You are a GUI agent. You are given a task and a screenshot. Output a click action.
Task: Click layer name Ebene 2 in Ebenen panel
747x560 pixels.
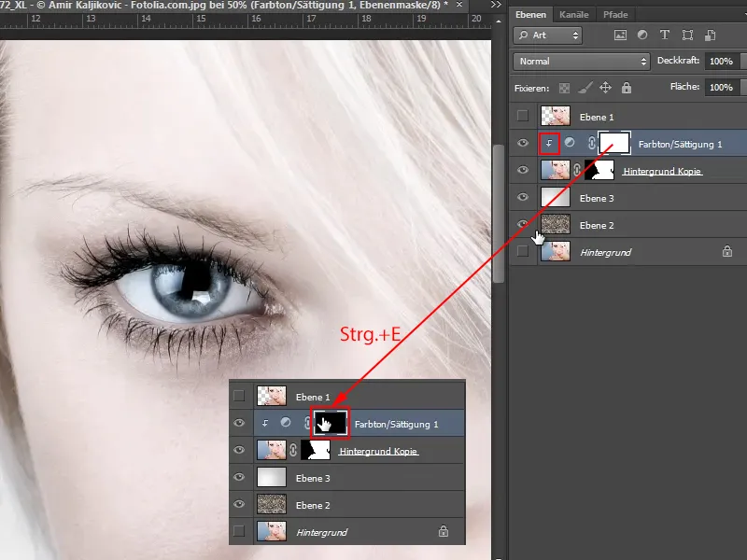click(597, 225)
